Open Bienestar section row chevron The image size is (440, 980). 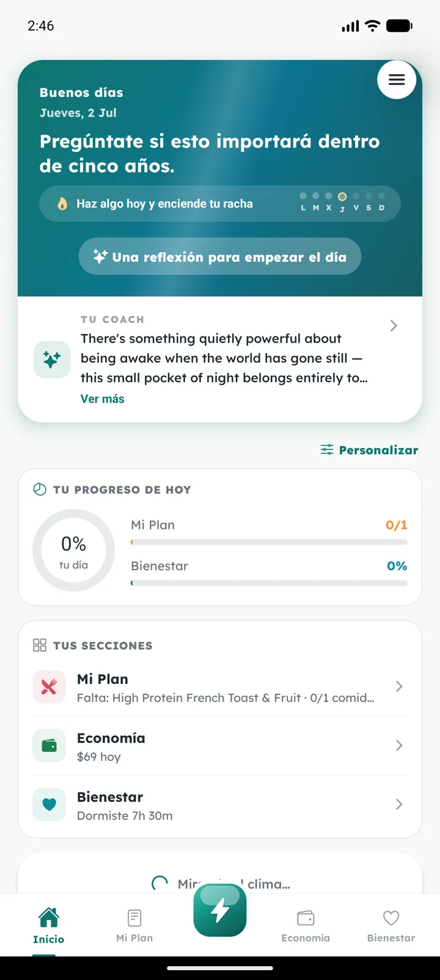coord(399,804)
